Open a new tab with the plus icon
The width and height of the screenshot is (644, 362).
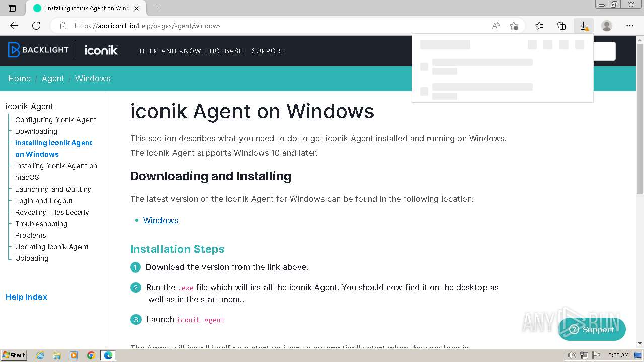click(x=157, y=8)
